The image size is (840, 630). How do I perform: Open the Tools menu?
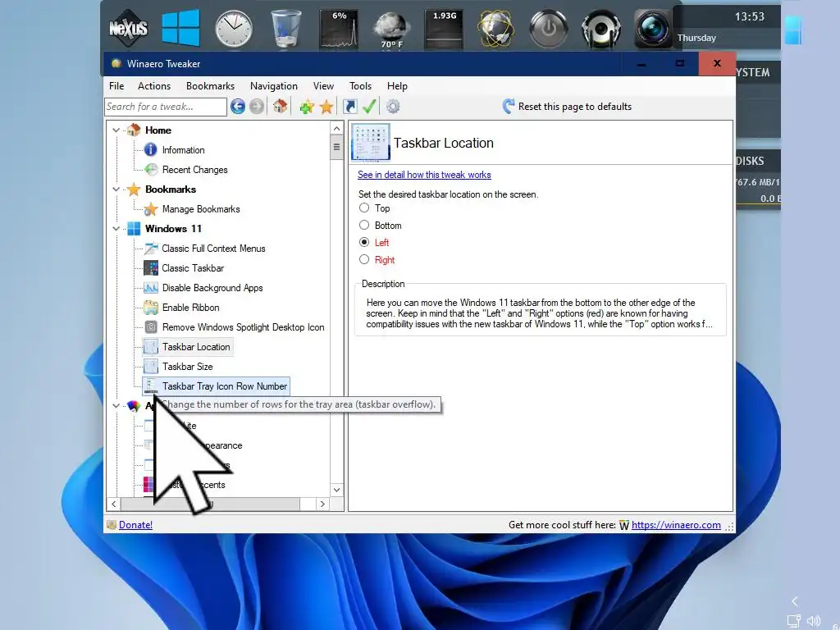pos(361,85)
